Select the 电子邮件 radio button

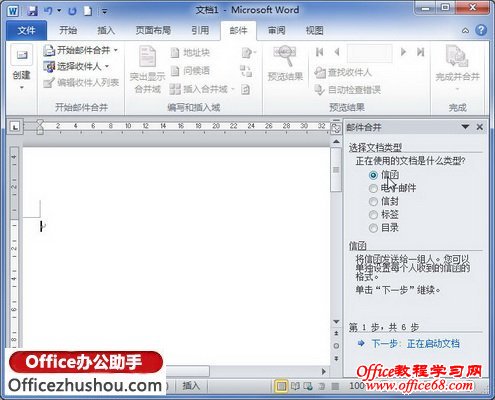pyautogui.click(x=373, y=188)
